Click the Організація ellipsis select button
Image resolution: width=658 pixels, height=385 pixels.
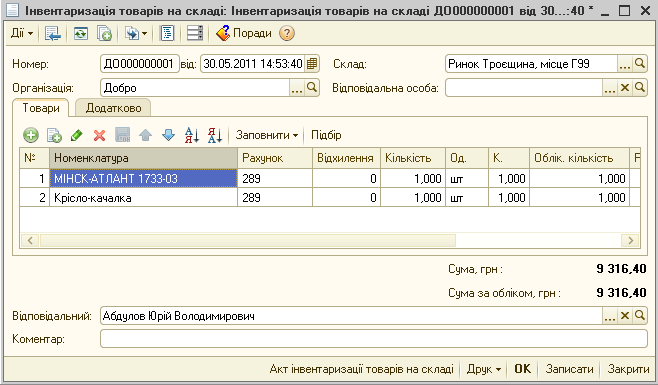297,88
